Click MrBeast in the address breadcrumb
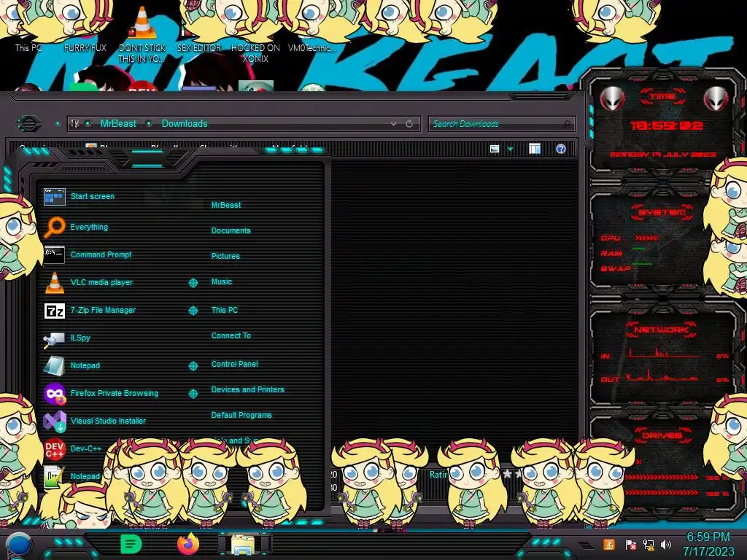 coord(118,124)
